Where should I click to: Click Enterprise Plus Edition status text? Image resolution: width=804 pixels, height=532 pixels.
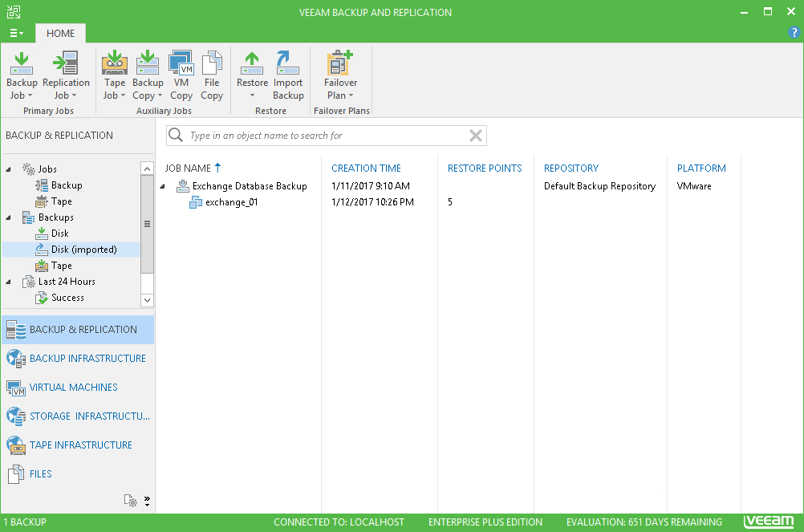(x=485, y=522)
